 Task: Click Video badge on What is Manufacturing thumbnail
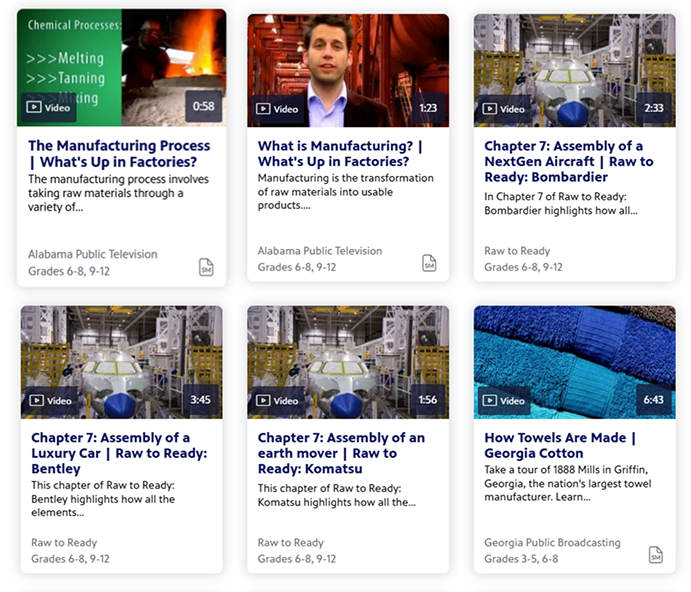point(277,108)
